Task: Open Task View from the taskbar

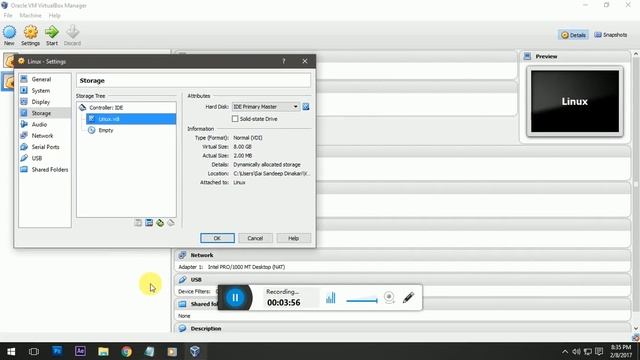Action: (34, 351)
